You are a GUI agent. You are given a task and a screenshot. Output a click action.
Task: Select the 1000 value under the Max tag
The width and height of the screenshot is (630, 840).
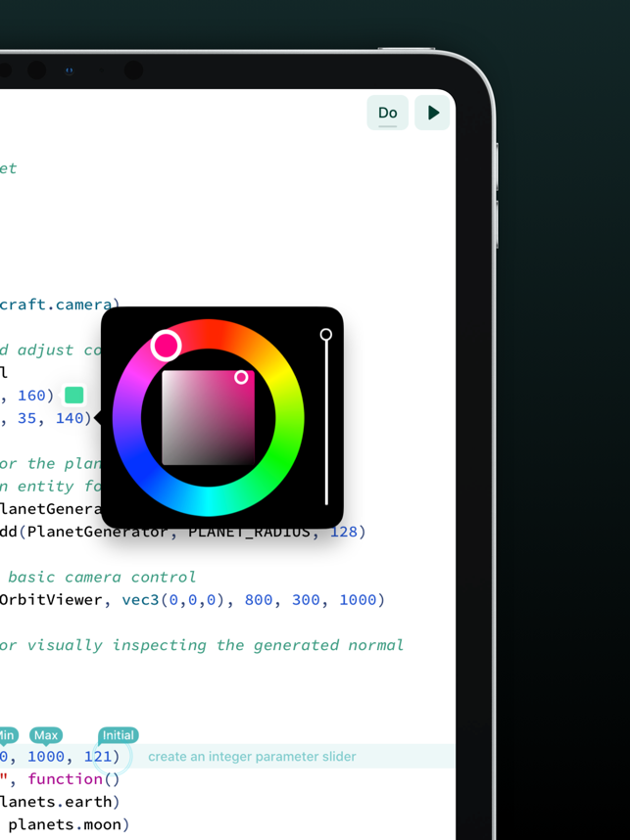(x=46, y=757)
